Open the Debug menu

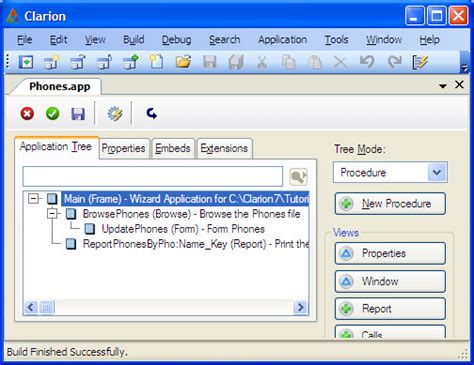point(176,40)
